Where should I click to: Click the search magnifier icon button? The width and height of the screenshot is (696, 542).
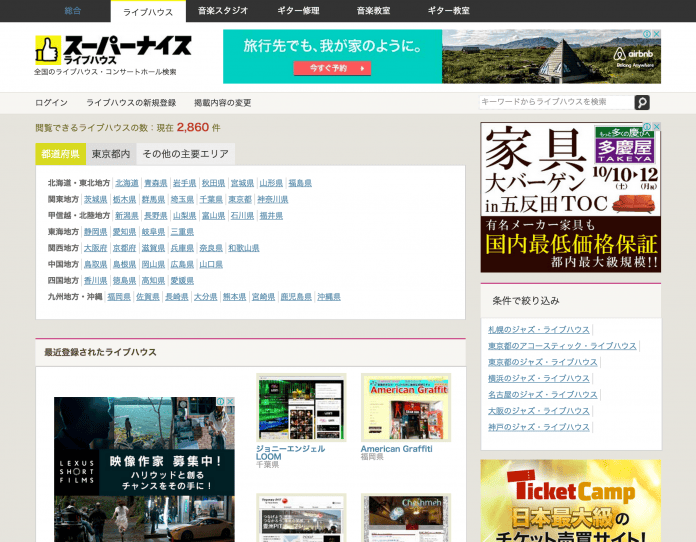click(x=642, y=103)
